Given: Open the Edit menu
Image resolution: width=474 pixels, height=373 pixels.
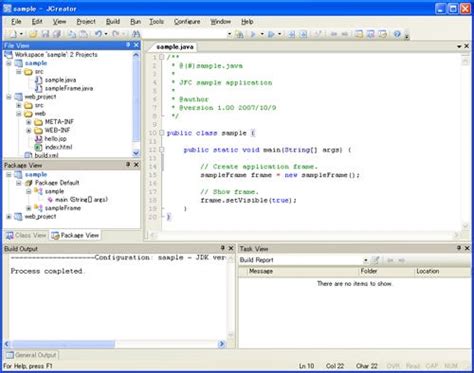Looking at the screenshot, I should click(37, 22).
